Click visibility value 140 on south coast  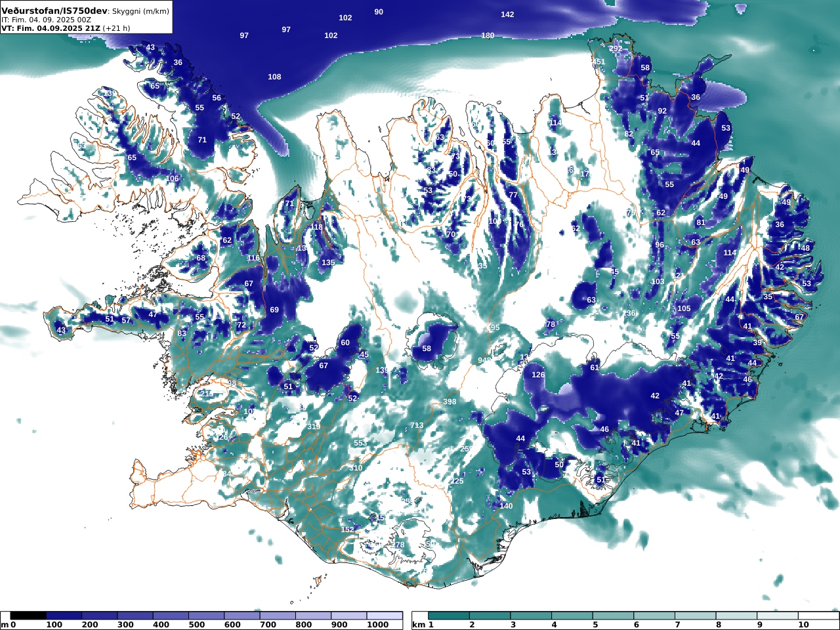[506, 506]
